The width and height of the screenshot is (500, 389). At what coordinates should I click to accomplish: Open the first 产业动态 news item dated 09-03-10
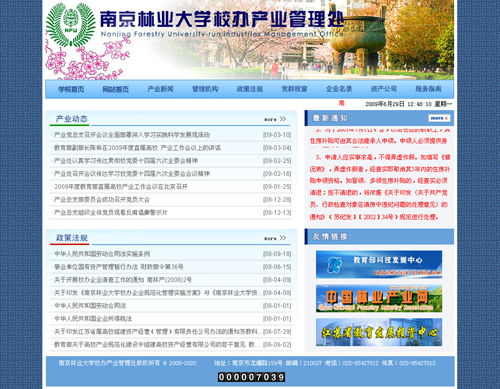coord(132,135)
